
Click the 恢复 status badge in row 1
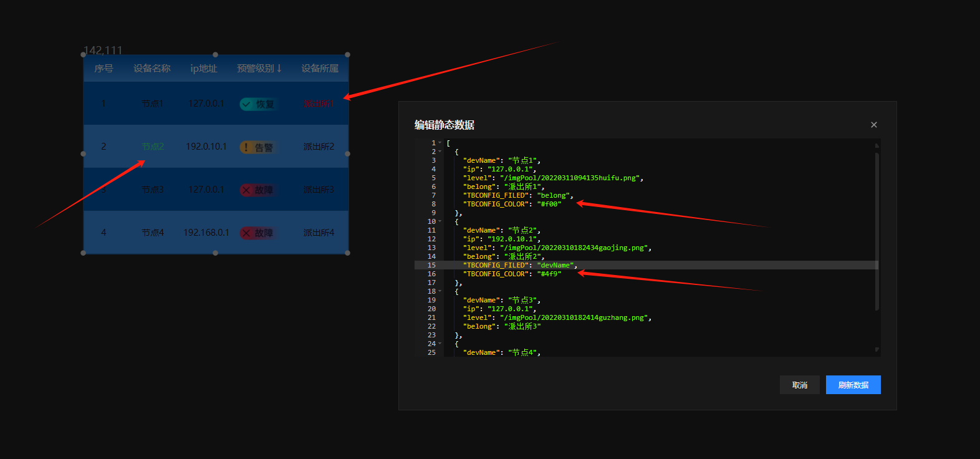point(257,104)
